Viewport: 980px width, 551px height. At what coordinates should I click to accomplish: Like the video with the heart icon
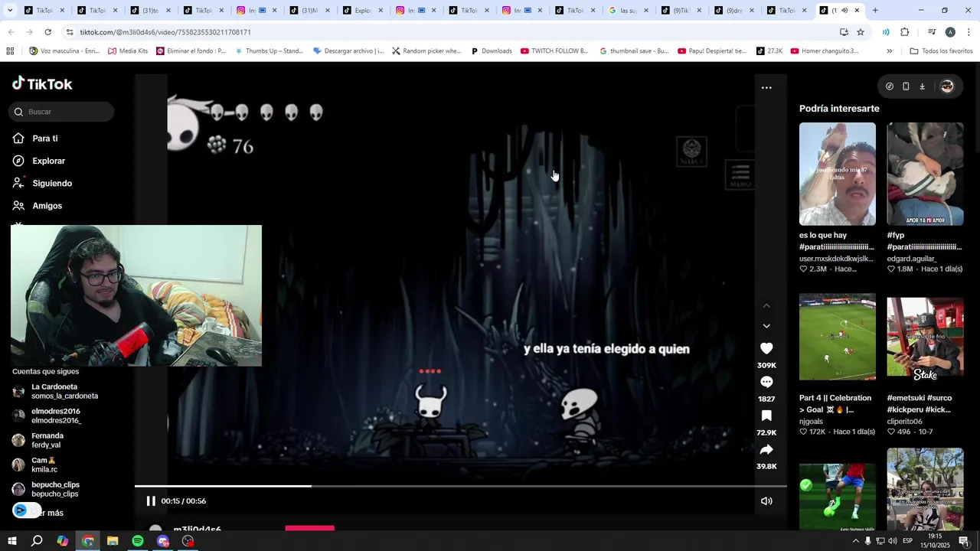point(766,348)
